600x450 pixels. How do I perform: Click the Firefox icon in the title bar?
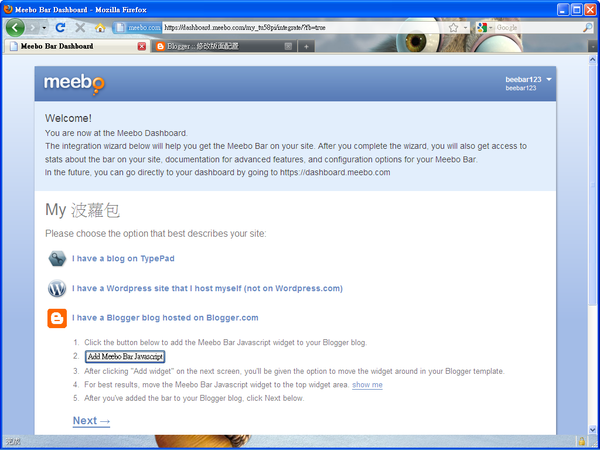pos(8,9)
